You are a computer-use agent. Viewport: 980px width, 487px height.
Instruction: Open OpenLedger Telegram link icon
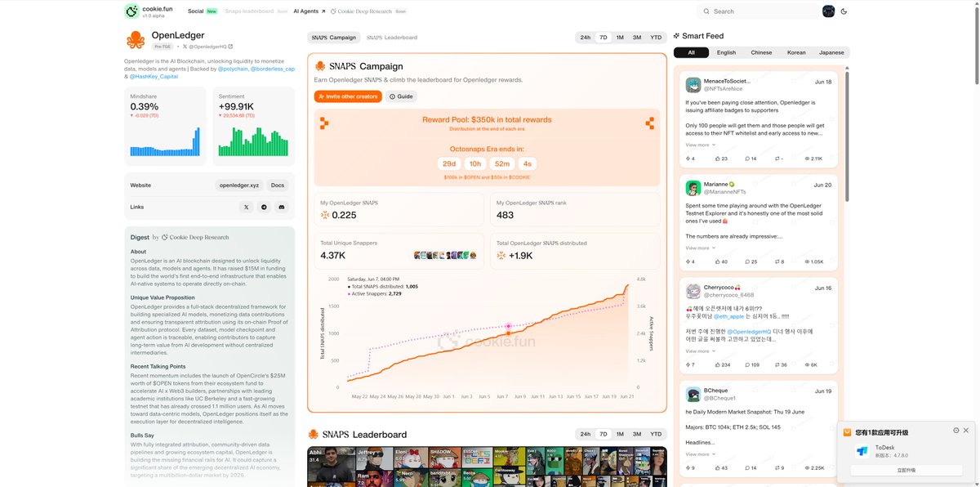click(x=264, y=208)
